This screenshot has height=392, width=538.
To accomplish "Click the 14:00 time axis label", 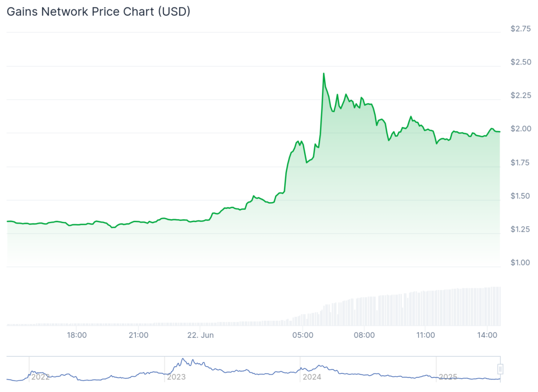I will tap(487, 335).
